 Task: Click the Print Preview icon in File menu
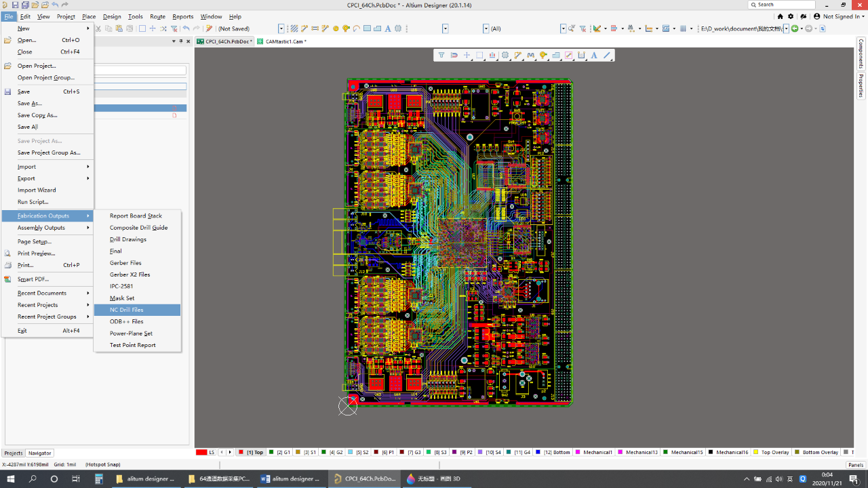tap(8, 253)
